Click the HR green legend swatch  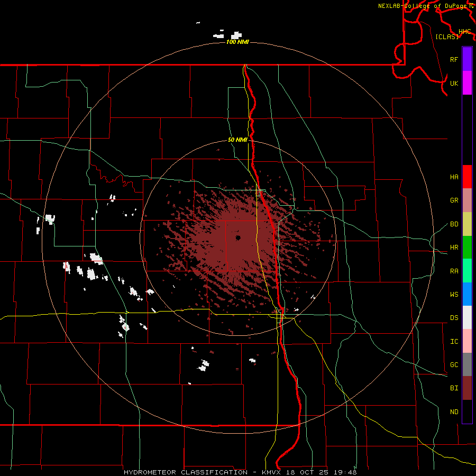coord(467,247)
